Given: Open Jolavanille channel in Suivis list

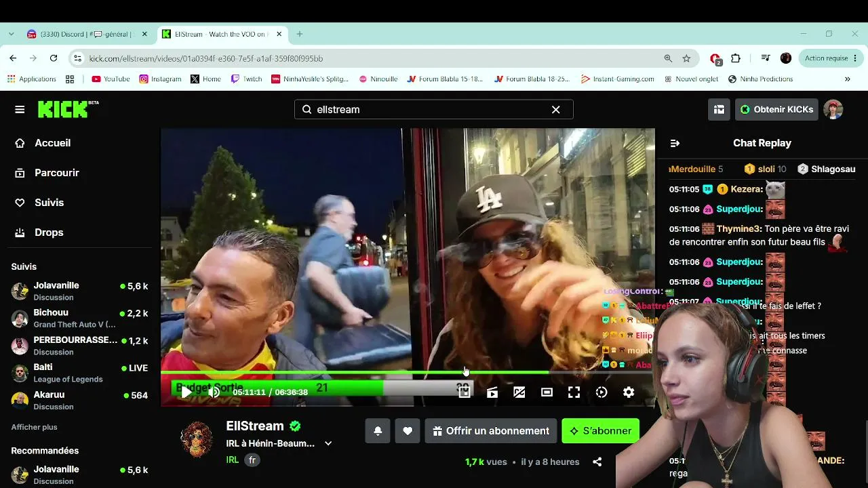Looking at the screenshot, I should point(80,291).
